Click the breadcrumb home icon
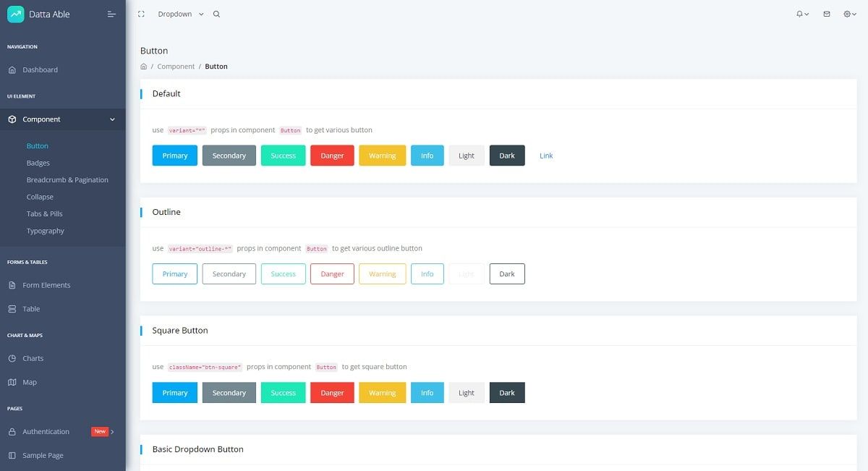The height and width of the screenshot is (471, 868). click(x=143, y=66)
